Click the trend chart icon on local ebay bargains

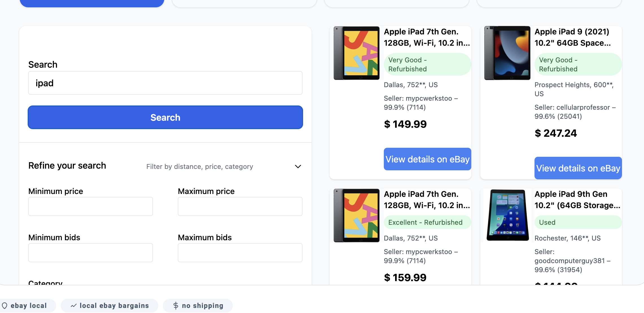tap(73, 305)
